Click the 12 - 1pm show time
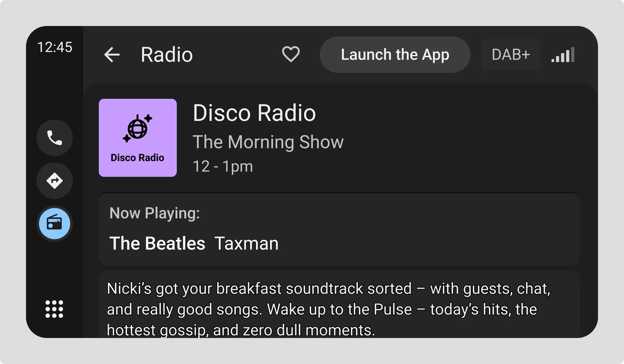 click(x=223, y=166)
